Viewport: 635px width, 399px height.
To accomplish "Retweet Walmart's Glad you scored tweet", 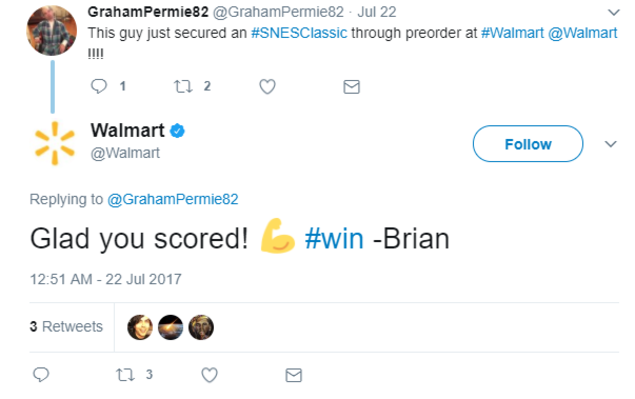I will (x=125, y=375).
